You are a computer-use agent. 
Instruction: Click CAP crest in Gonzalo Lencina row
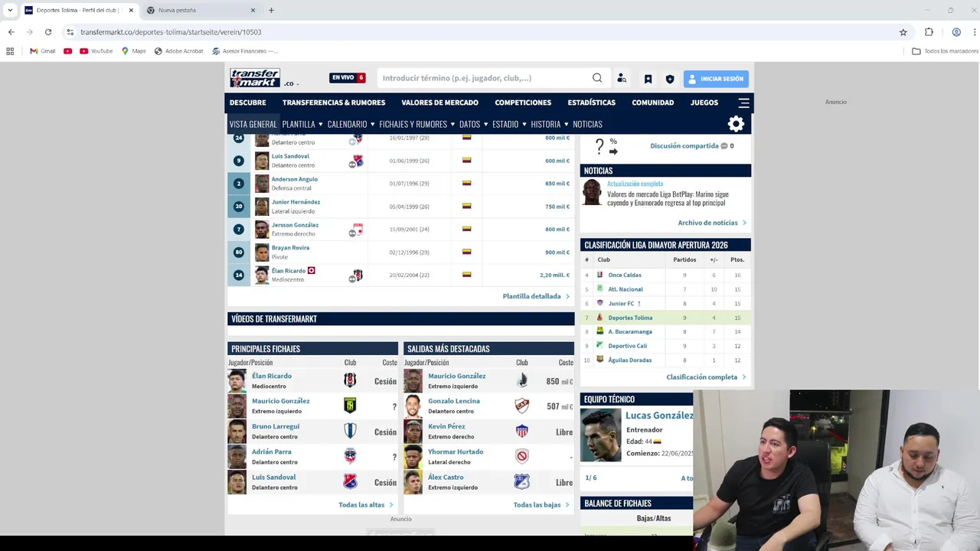[x=522, y=406]
